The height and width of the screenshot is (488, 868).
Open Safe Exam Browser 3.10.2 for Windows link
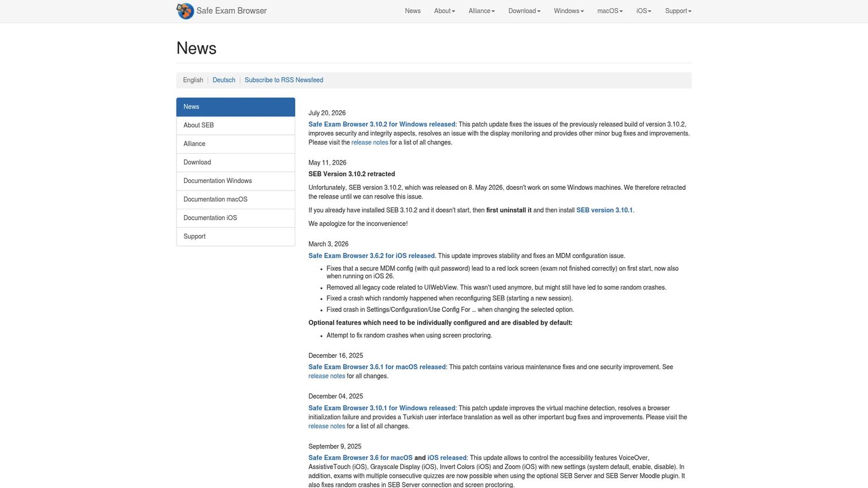(x=382, y=124)
